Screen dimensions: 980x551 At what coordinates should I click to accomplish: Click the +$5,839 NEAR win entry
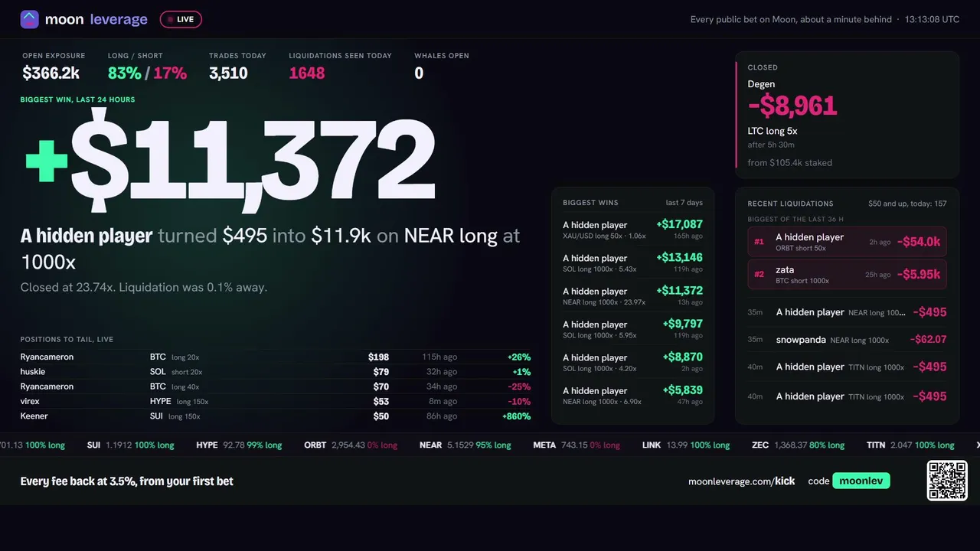(x=632, y=395)
